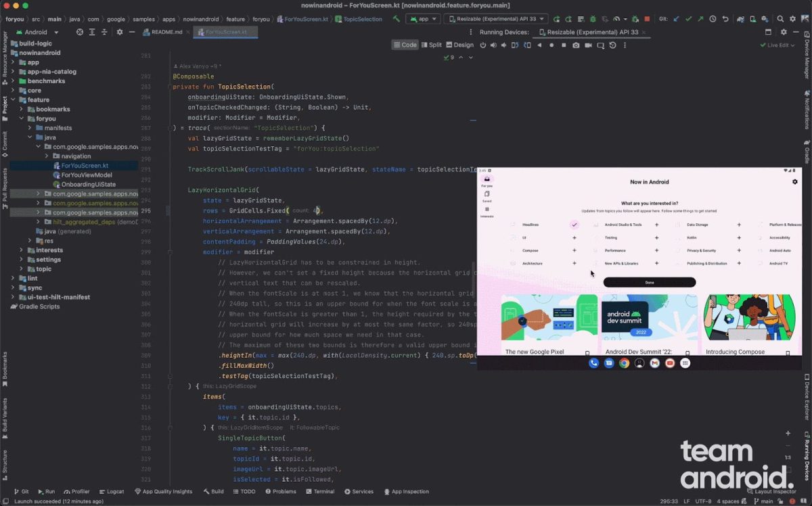Click emulator Power button icon
The width and height of the screenshot is (812, 506).
coord(482,45)
